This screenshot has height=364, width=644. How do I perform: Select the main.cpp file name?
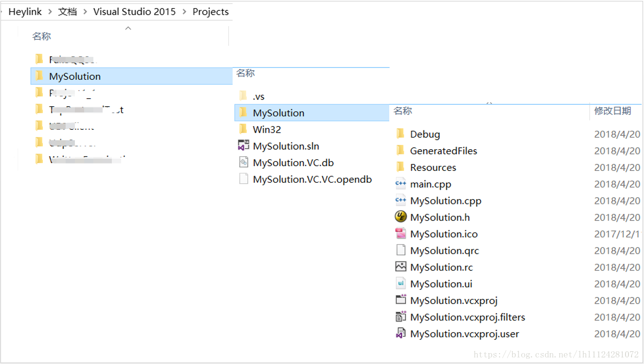coord(431,184)
